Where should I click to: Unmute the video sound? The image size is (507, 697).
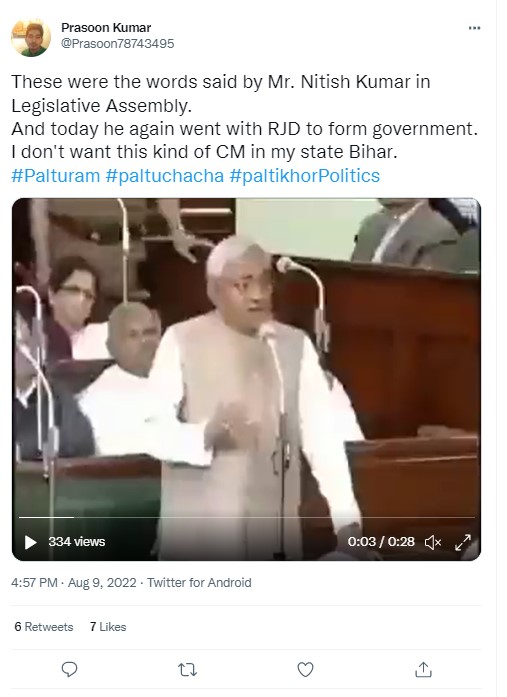pos(433,542)
